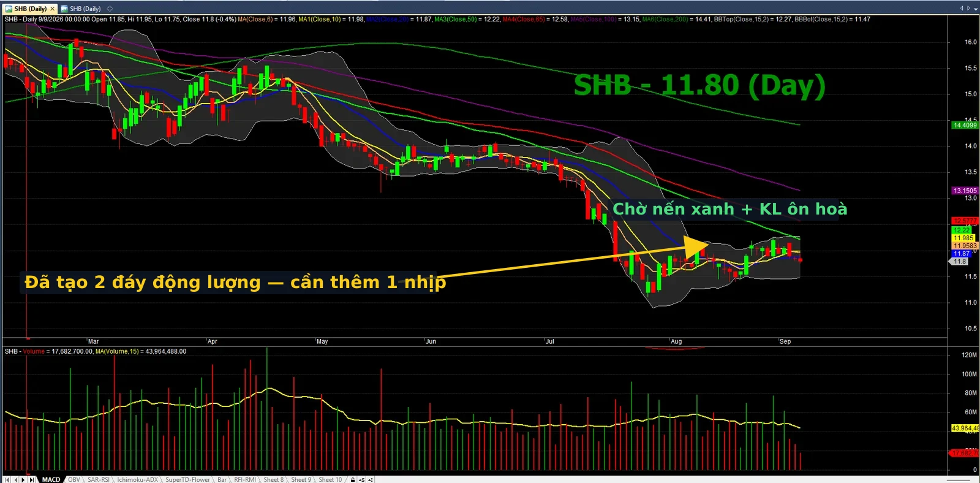Click the 11.8 last price axis marker
This screenshot has width=980, height=483.
pyautogui.click(x=959, y=262)
